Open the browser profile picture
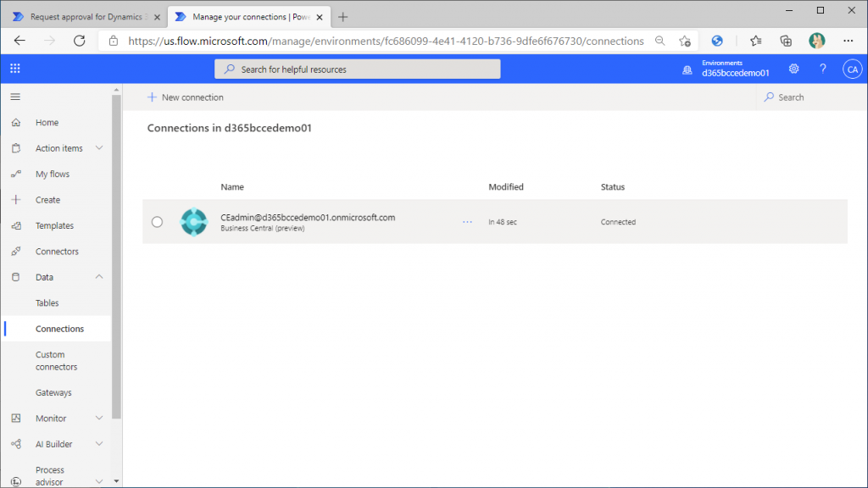Screen dimensions: 868x488 (x=817, y=41)
